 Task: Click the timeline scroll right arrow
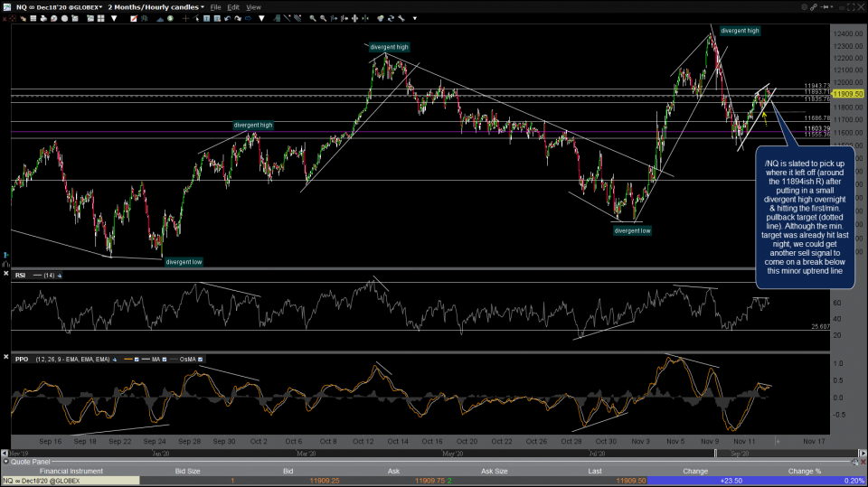coord(863,454)
